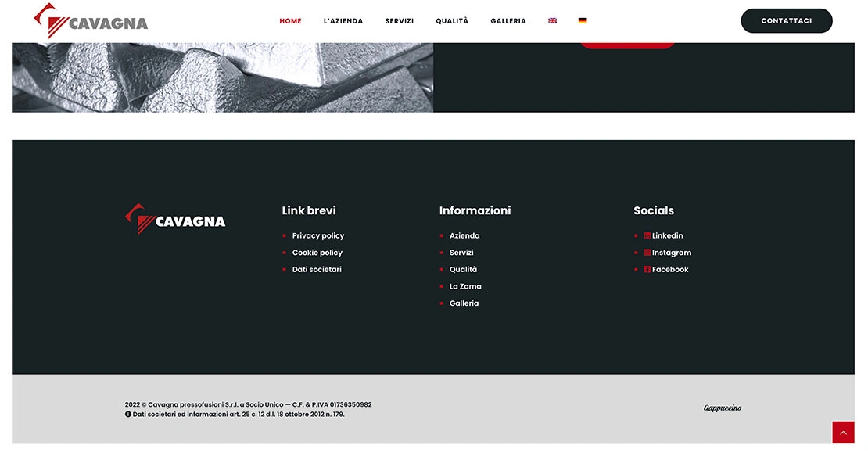Click the red scroll-to-top arrow button
This screenshot has height=456, width=868.
[843, 433]
